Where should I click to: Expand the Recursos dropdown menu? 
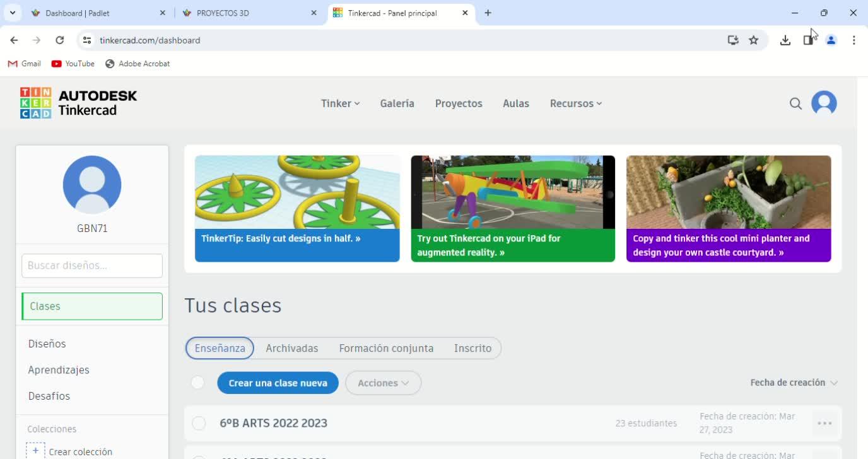[x=576, y=103]
